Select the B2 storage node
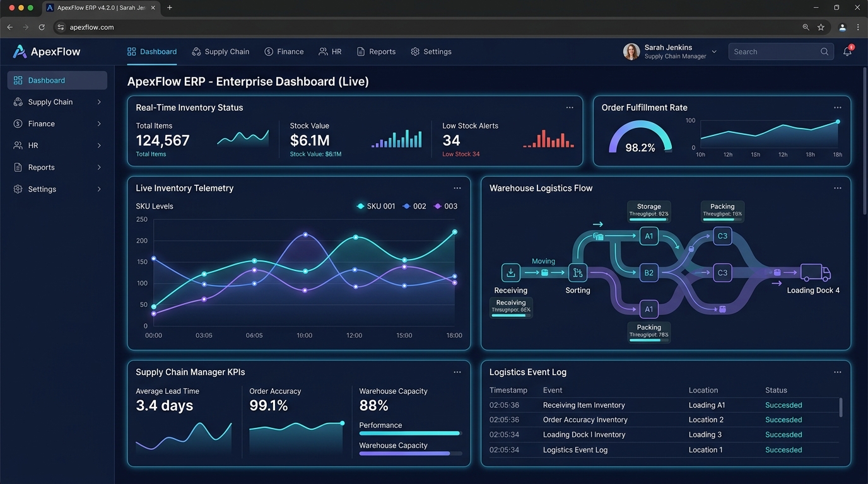Screen dimensions: 868x484 point(648,273)
